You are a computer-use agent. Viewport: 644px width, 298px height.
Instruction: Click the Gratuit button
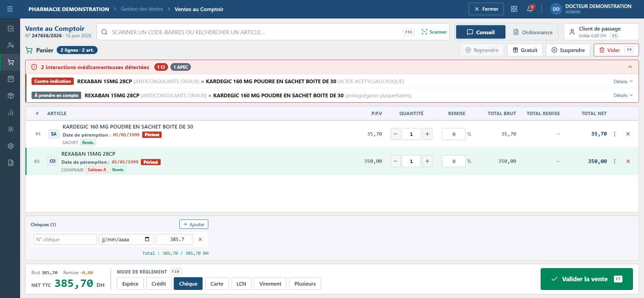coord(525,50)
